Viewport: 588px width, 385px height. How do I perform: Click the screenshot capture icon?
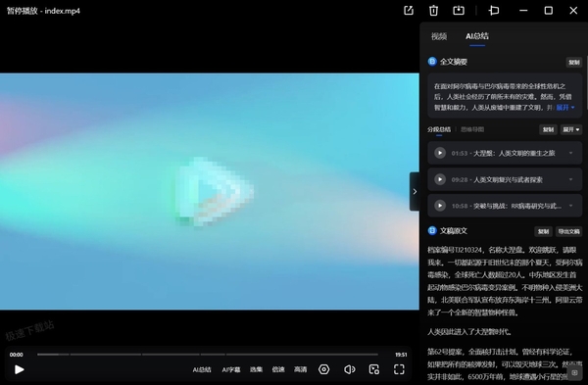click(374, 369)
